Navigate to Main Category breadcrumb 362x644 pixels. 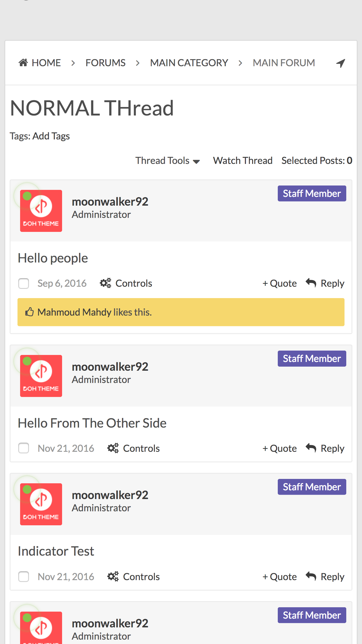189,63
